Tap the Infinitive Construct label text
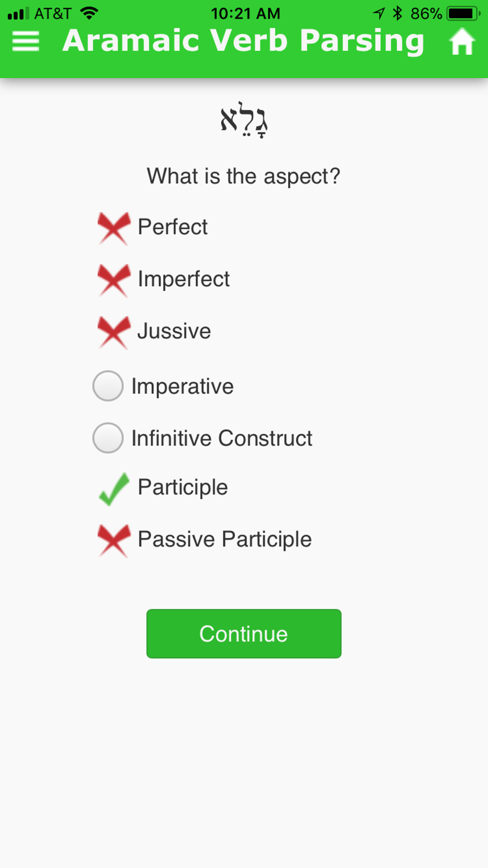Screen dimensions: 488x868 222,438
